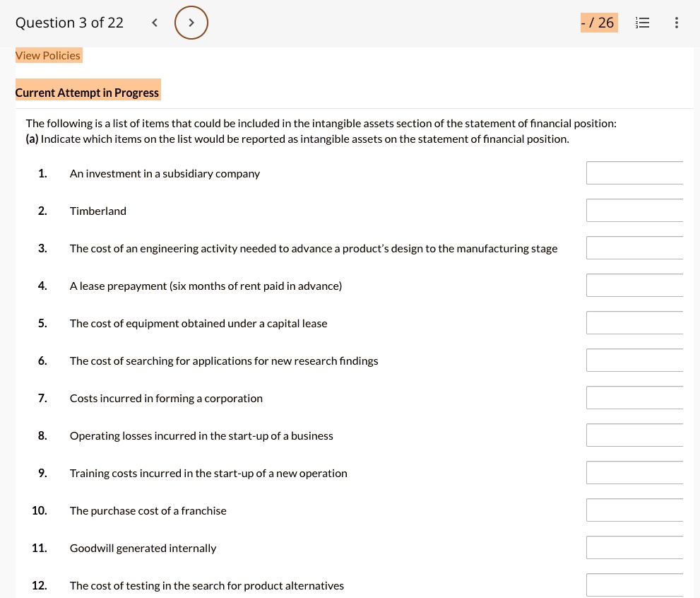Open dropdown for investment in a subsidiary company
Screen dimensions: 700x598
[x=634, y=173]
